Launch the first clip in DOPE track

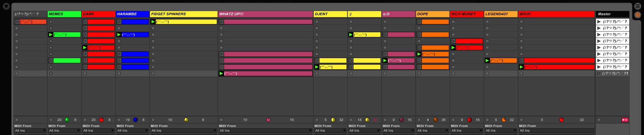click(x=419, y=22)
